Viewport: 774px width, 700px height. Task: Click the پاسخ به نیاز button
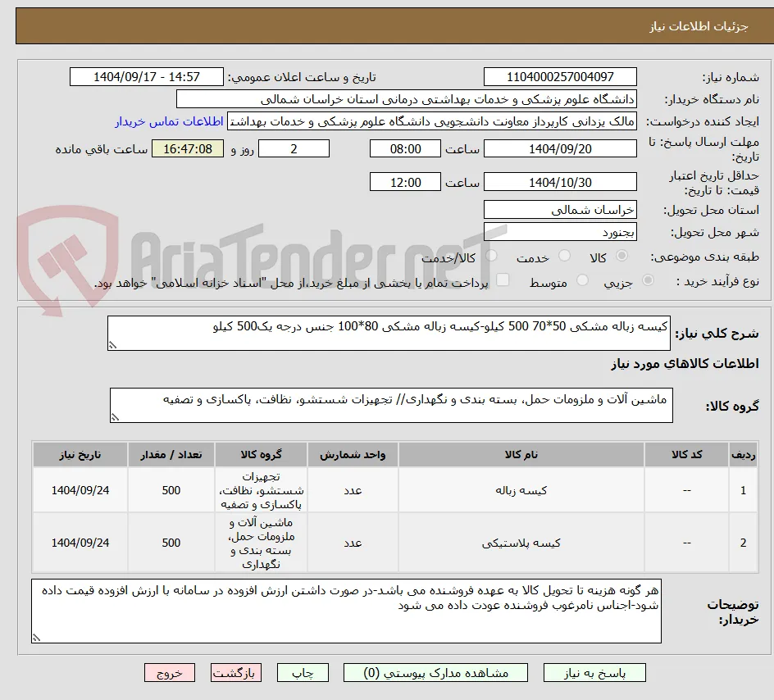coord(594,673)
